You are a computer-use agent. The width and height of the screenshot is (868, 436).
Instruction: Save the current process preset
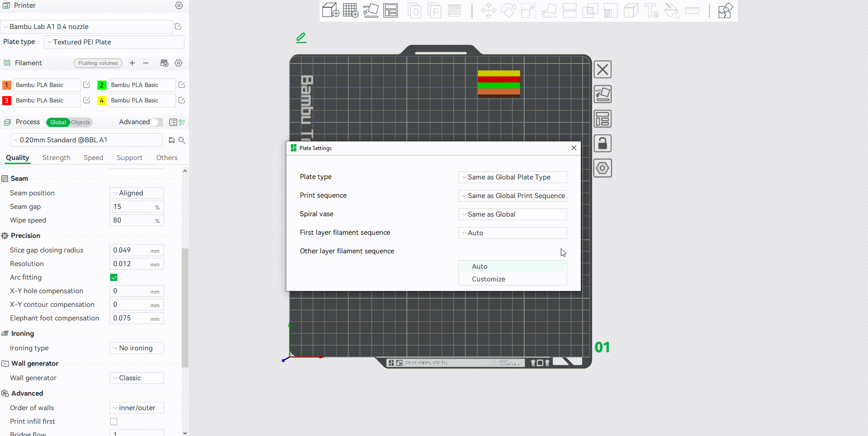[x=172, y=140]
